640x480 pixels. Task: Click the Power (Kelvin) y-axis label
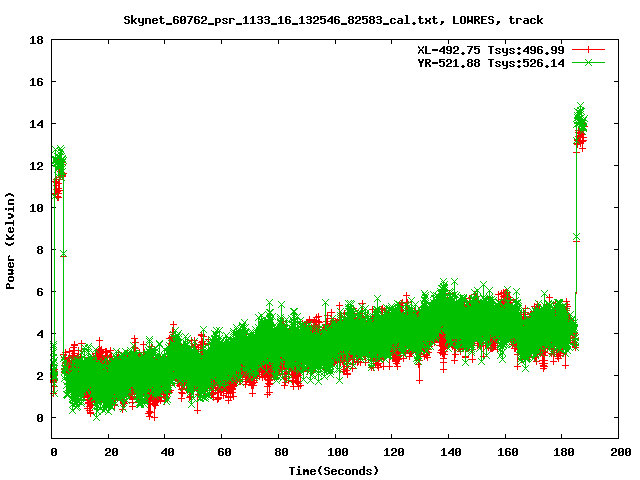[x=10, y=241]
